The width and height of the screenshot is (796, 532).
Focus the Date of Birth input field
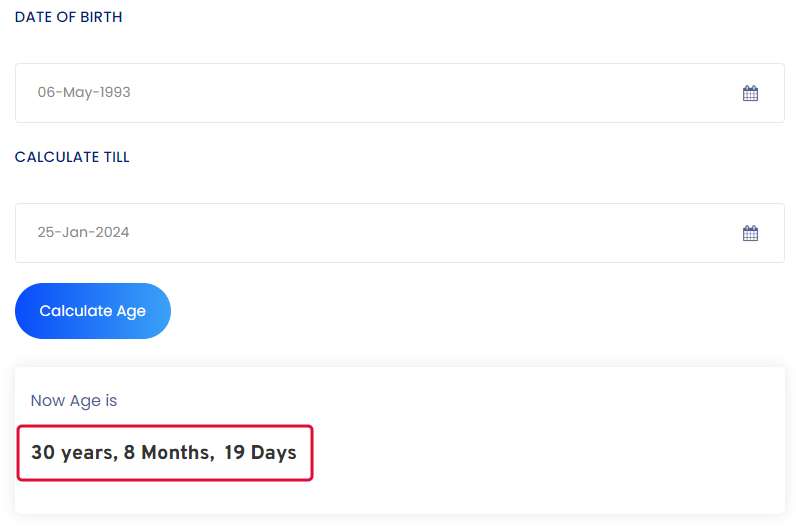click(400, 93)
